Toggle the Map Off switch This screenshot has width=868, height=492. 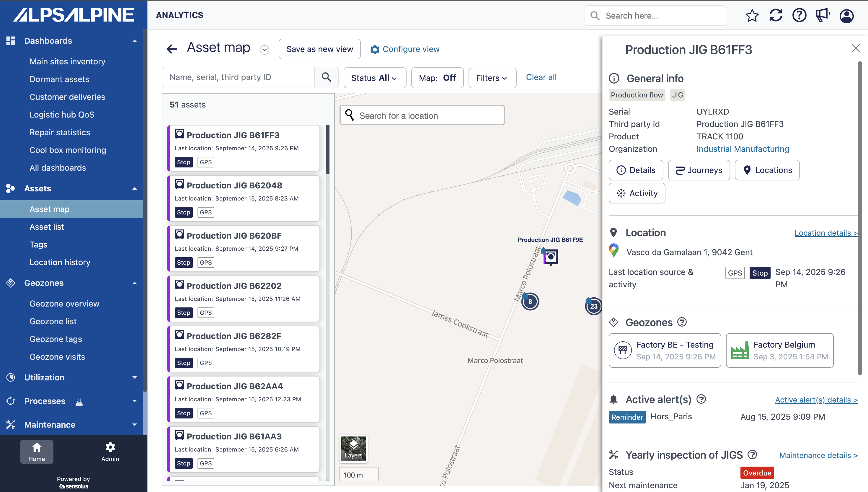pyautogui.click(x=437, y=78)
